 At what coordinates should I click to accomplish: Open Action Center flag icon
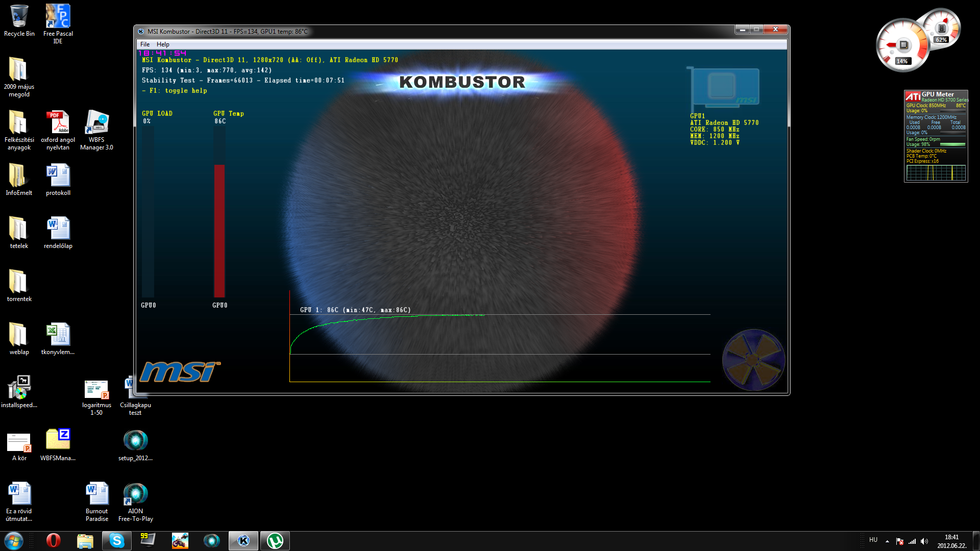point(900,541)
